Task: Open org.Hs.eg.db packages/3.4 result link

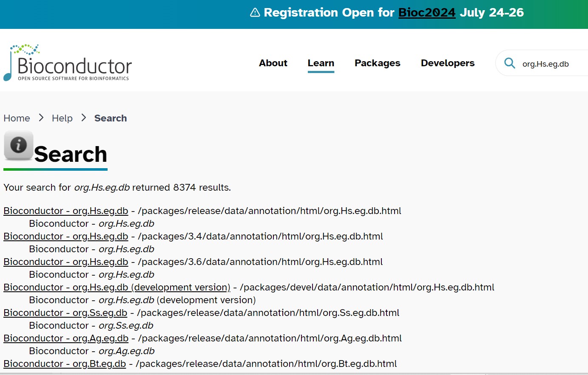Action: 66,236
